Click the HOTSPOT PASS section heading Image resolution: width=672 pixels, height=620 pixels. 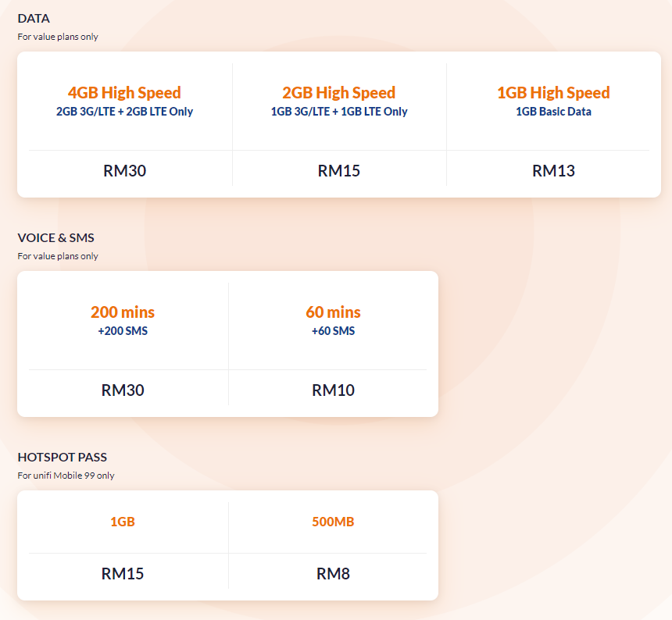62,457
